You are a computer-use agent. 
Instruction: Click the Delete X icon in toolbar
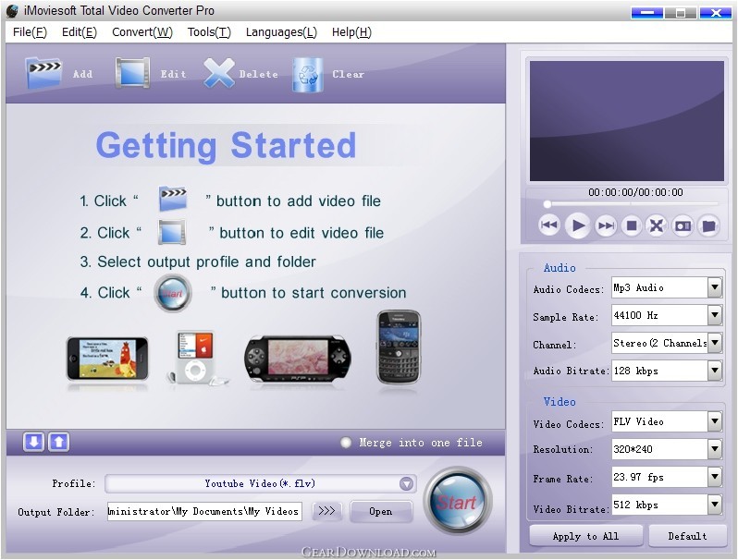(x=219, y=73)
